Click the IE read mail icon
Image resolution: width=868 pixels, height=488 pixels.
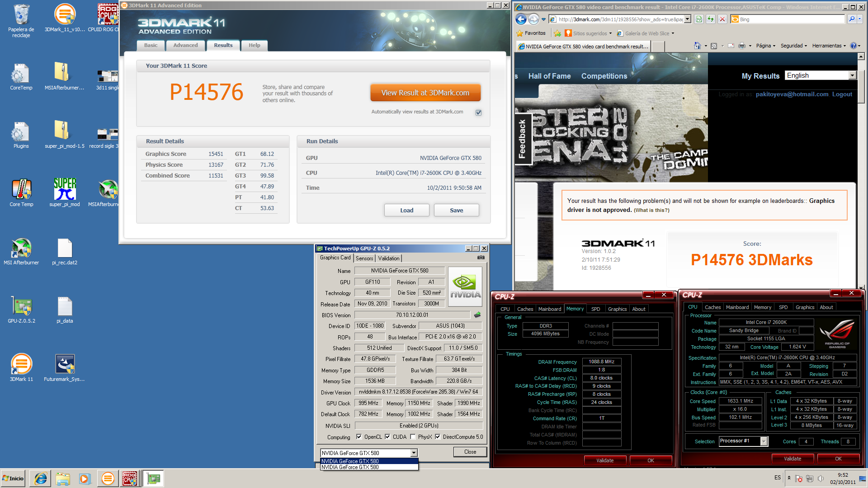point(731,46)
